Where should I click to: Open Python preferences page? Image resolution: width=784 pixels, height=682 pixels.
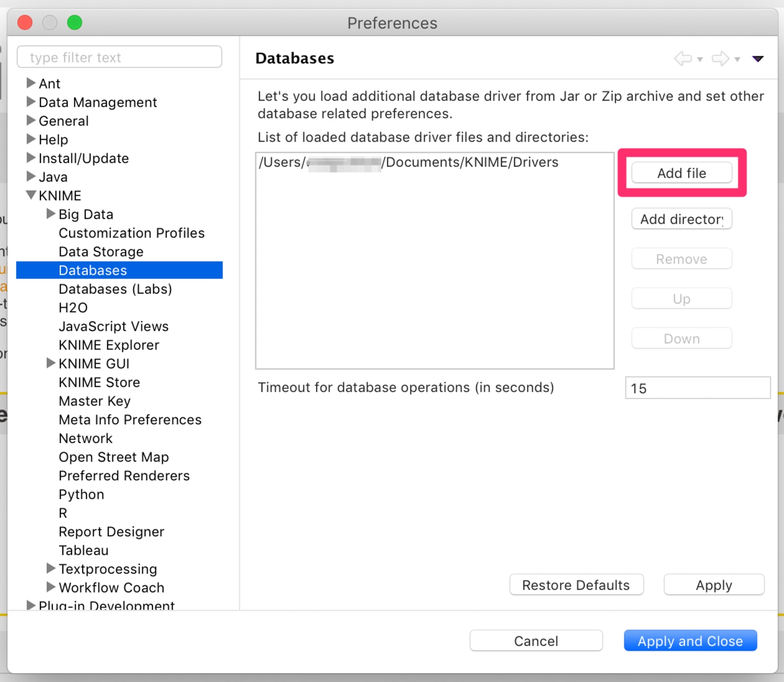pos(81,495)
